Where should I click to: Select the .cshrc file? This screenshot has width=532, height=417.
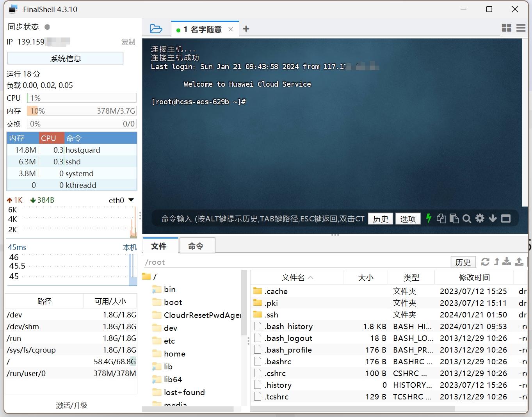click(x=389, y=373)
